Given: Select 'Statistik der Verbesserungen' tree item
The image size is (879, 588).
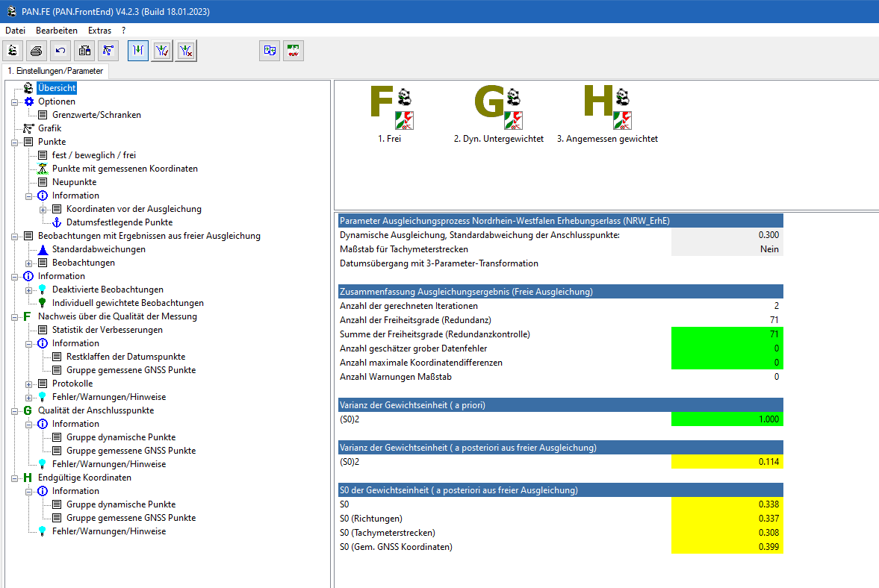Looking at the screenshot, I should pyautogui.click(x=107, y=330).
